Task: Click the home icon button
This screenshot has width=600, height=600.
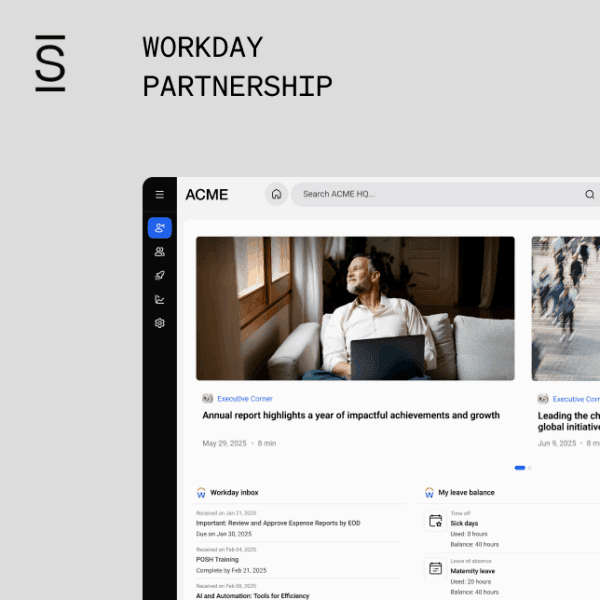Action: point(277,194)
